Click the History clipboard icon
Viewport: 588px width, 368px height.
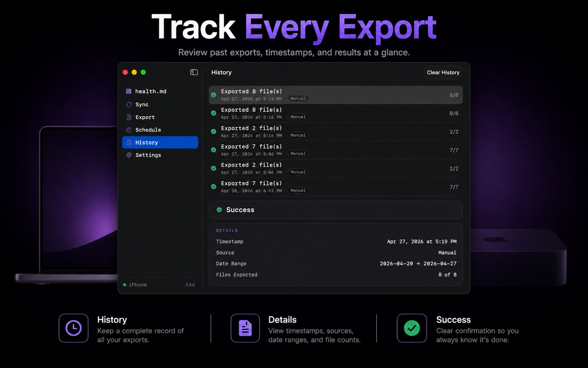coord(129,142)
